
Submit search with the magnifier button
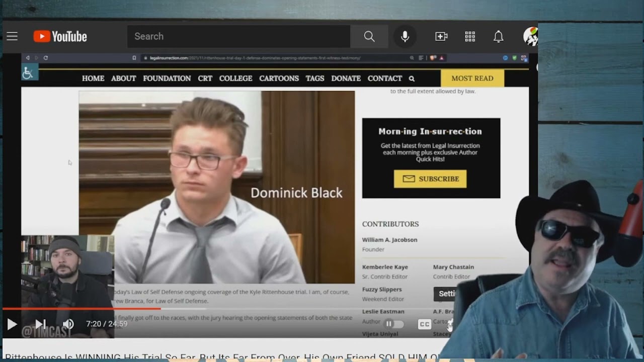click(x=369, y=36)
